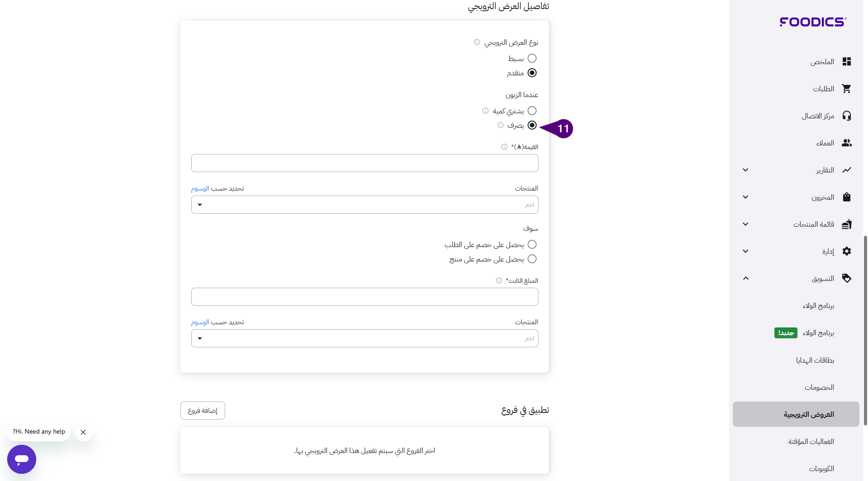Viewport: 868px width, 481px height.
Task: Choose يحصل على خصم على الطلب option
Action: (x=532, y=245)
